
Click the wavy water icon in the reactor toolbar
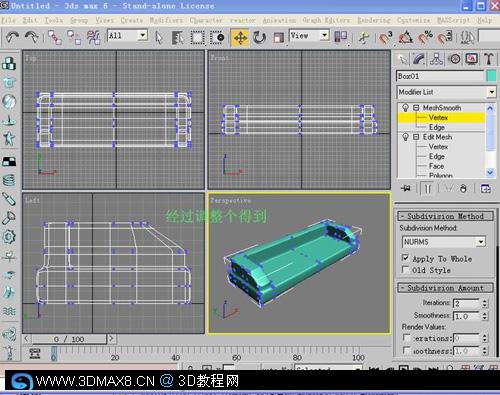(9, 311)
